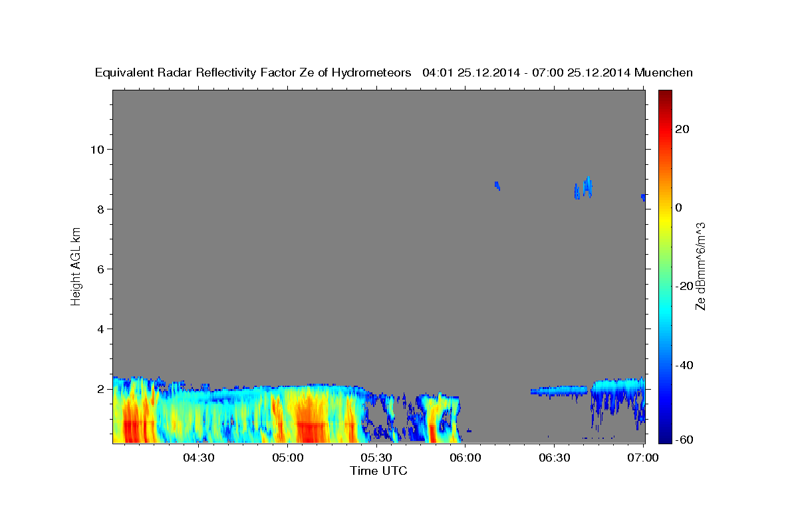
Task: Click the plot title starting 'Equivalent Radar Reflectivity Factor'
Action: 394,72
